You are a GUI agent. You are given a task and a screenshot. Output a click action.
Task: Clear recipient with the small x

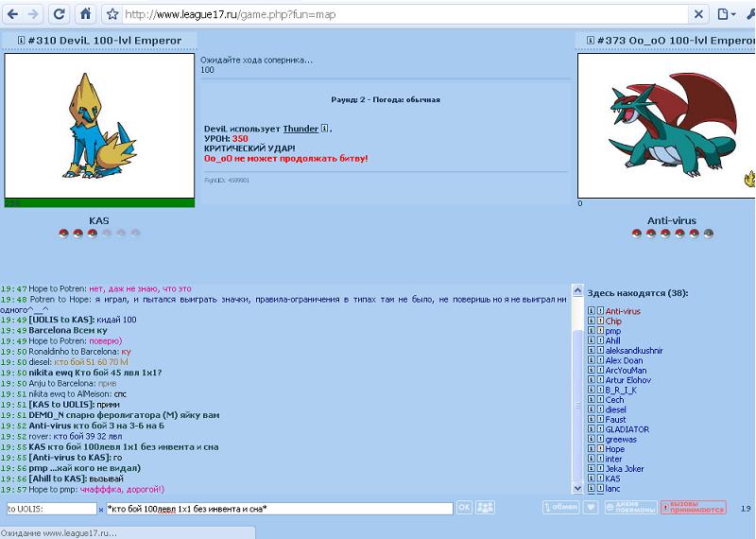[101, 509]
